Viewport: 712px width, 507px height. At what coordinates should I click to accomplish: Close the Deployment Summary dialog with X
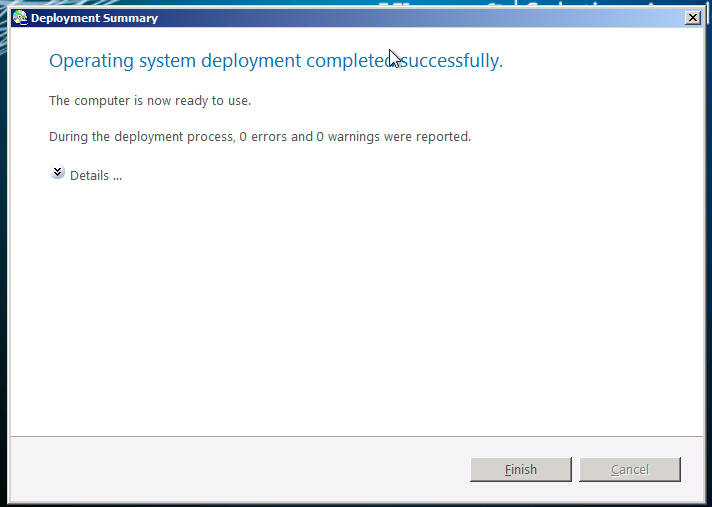(x=692, y=18)
